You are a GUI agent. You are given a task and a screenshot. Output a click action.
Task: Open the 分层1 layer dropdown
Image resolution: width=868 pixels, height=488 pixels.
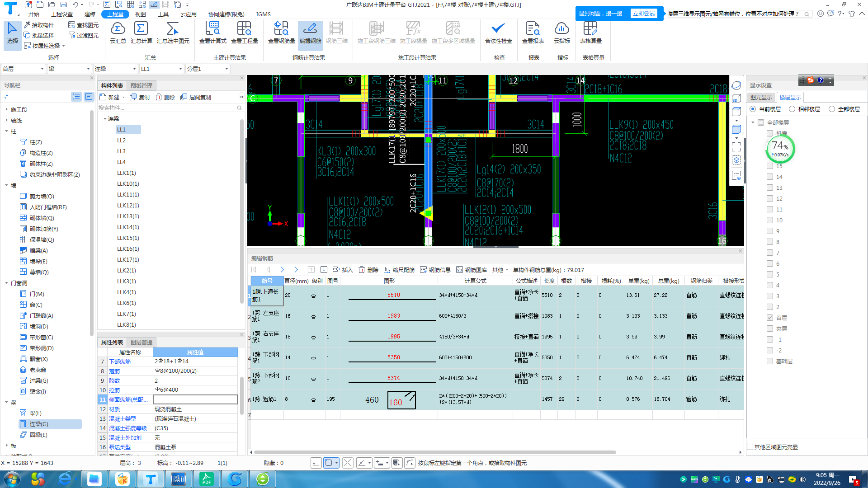click(x=208, y=69)
